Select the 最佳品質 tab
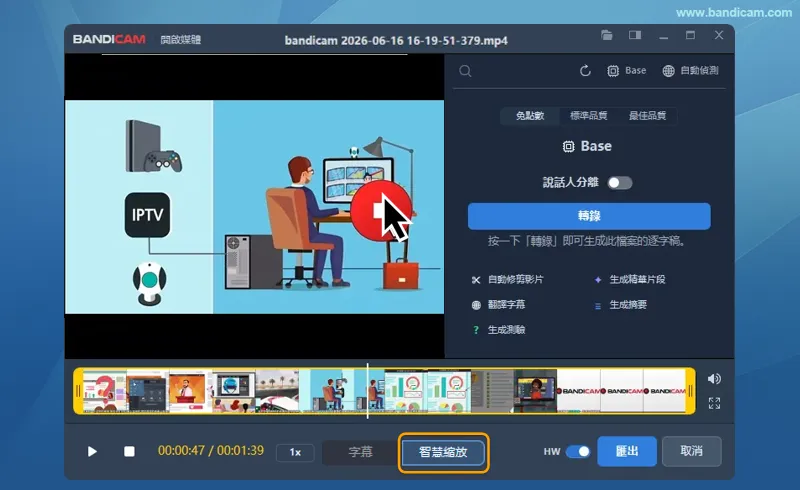This screenshot has height=490, width=800. (x=647, y=116)
